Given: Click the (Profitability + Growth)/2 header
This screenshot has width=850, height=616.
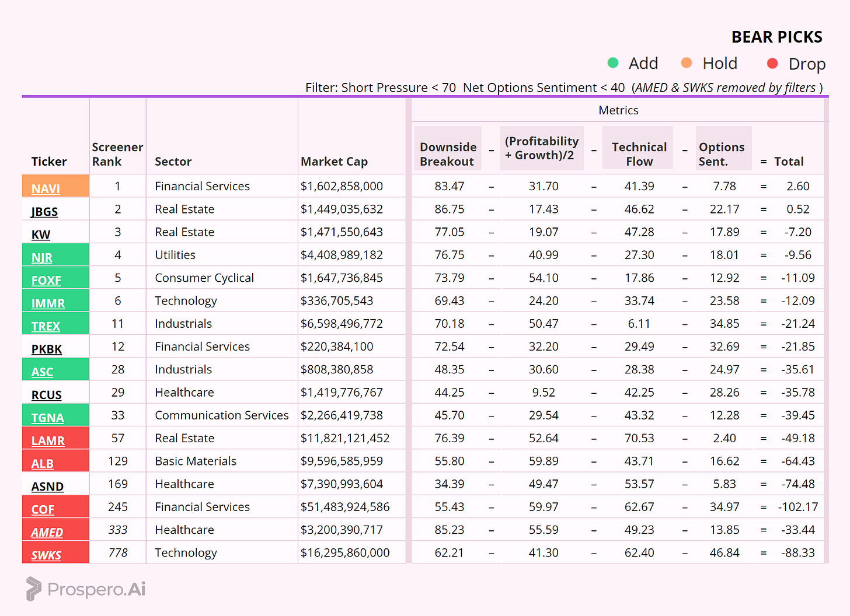Looking at the screenshot, I should 542,148.
